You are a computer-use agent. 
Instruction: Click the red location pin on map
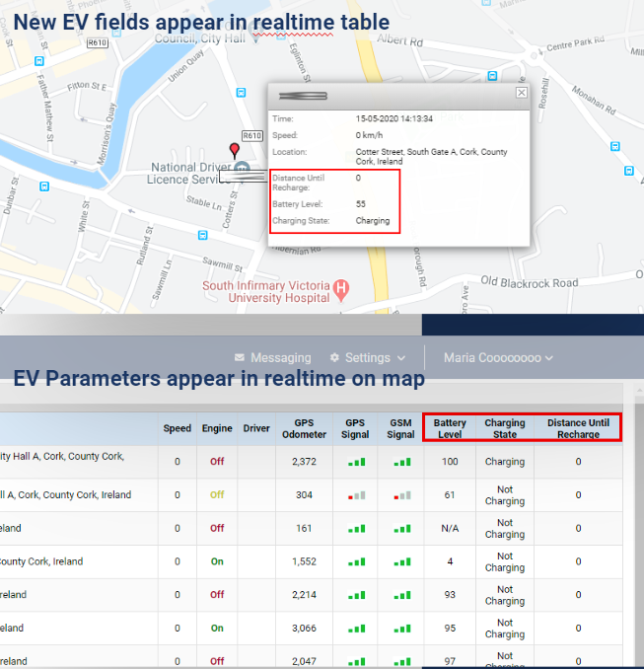click(x=234, y=151)
